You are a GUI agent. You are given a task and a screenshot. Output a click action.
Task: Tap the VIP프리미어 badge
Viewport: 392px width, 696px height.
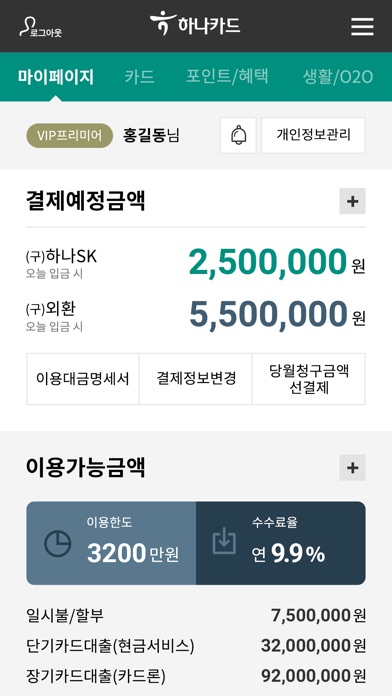tap(69, 135)
